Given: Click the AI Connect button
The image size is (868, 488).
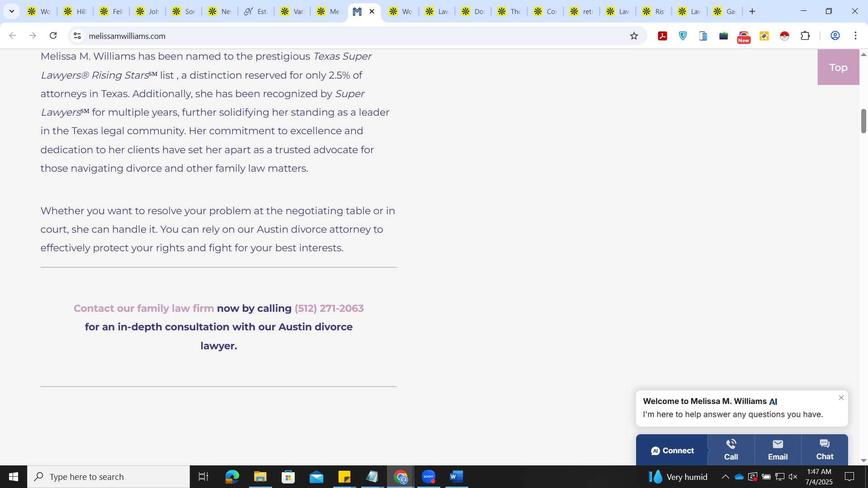Looking at the screenshot, I should click(672, 450).
